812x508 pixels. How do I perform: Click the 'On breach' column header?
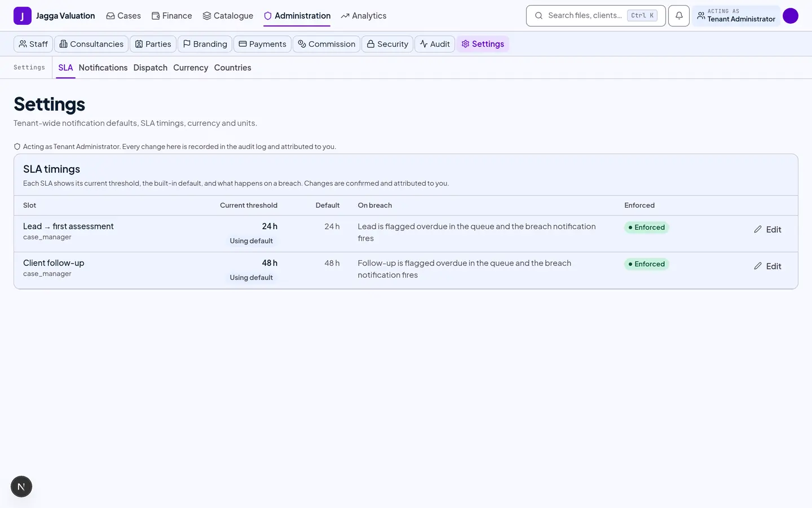(x=375, y=205)
